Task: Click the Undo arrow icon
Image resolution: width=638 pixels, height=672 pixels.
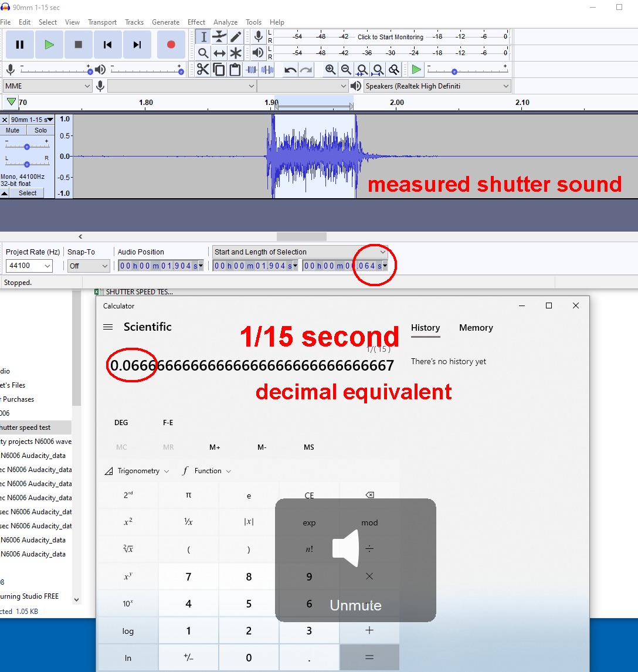Action: [290, 69]
